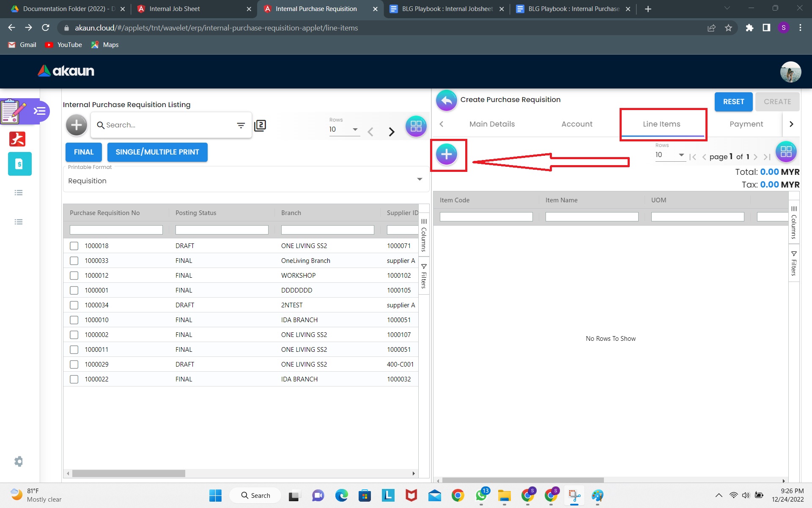Click the listing horizontal scrollbar thumb
The image size is (812, 508).
pos(129,473)
